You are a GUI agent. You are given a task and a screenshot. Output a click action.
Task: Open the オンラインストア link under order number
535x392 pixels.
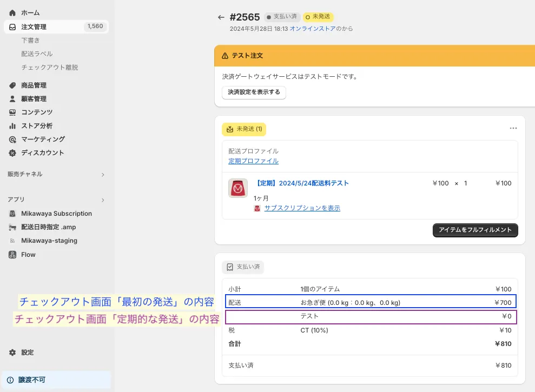pyautogui.click(x=312, y=29)
